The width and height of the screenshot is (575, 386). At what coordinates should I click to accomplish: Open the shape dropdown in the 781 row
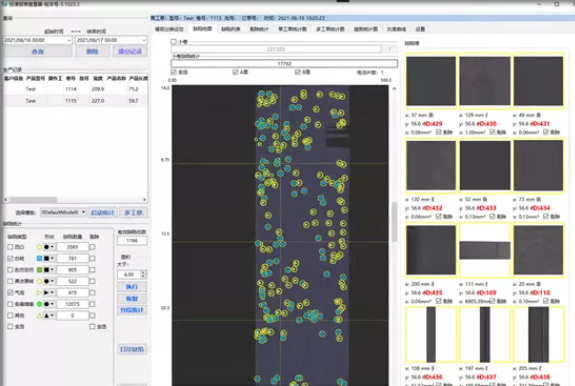(49, 258)
